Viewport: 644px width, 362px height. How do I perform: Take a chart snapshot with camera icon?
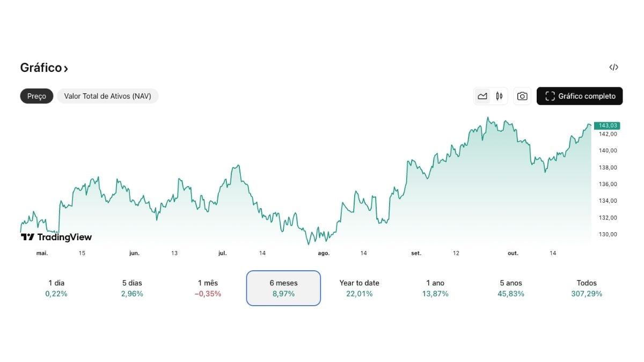tap(522, 96)
